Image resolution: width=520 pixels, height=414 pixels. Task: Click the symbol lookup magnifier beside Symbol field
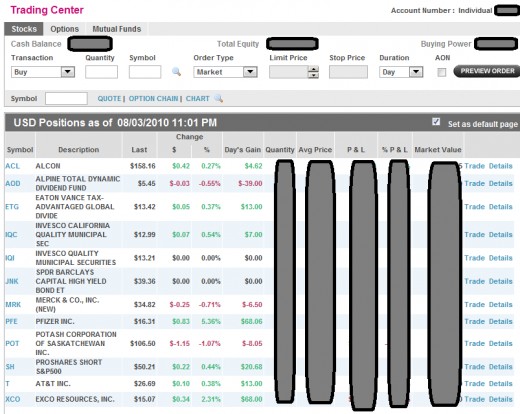point(176,72)
